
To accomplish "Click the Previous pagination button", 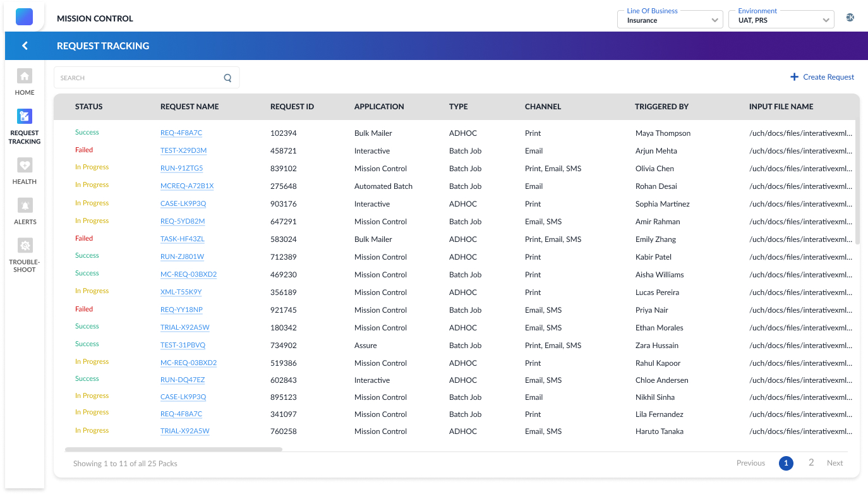I will 750,463.
